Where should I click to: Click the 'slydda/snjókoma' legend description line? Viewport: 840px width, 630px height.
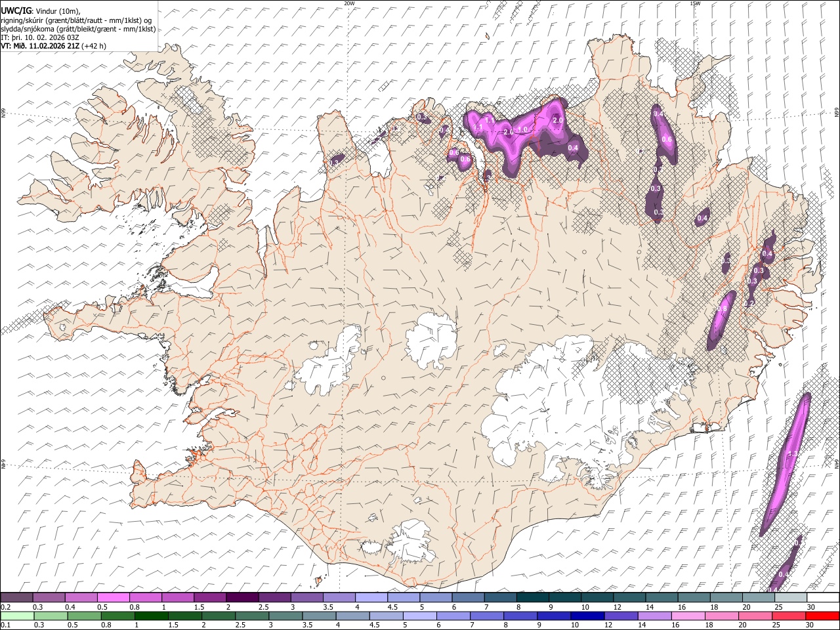coord(78,29)
